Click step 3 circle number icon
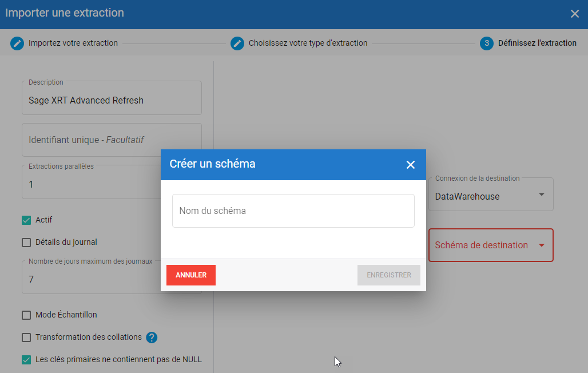588x373 pixels. 487,43
